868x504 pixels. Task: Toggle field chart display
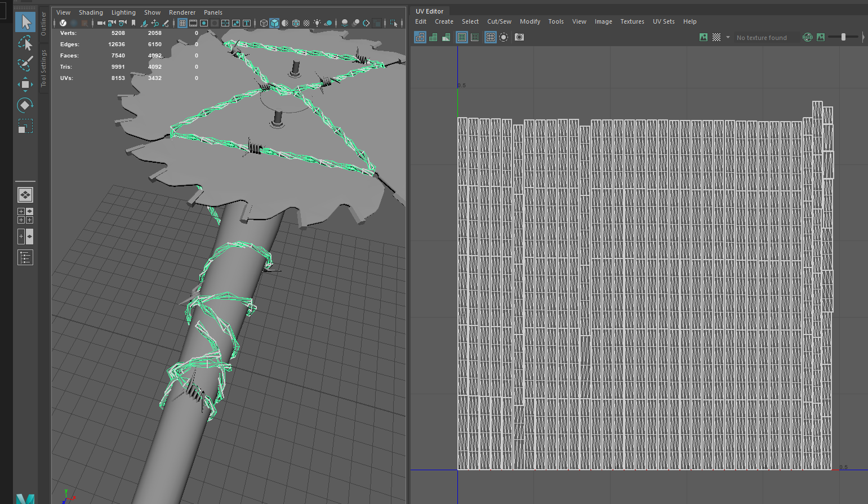tap(225, 23)
